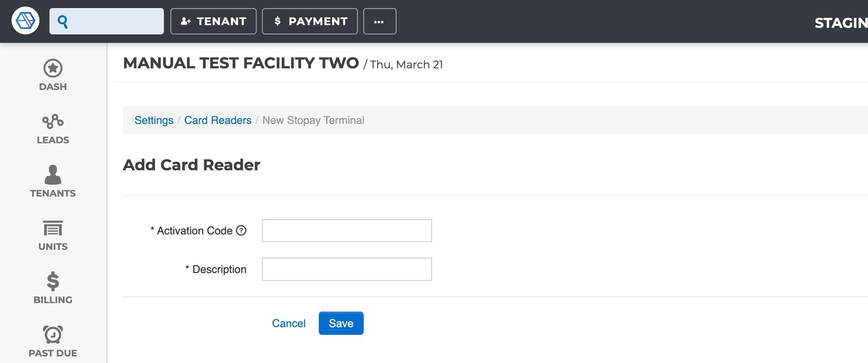Go back to Card Readers breadcrumb

218,120
